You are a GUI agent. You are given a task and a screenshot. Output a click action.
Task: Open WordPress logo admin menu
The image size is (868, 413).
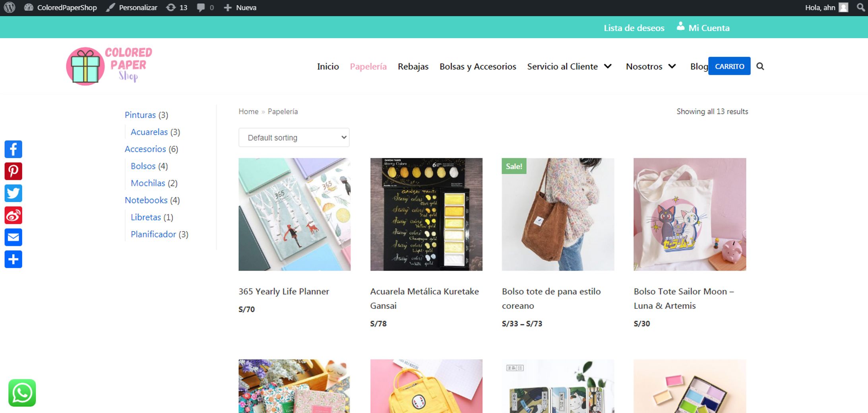[x=10, y=8]
